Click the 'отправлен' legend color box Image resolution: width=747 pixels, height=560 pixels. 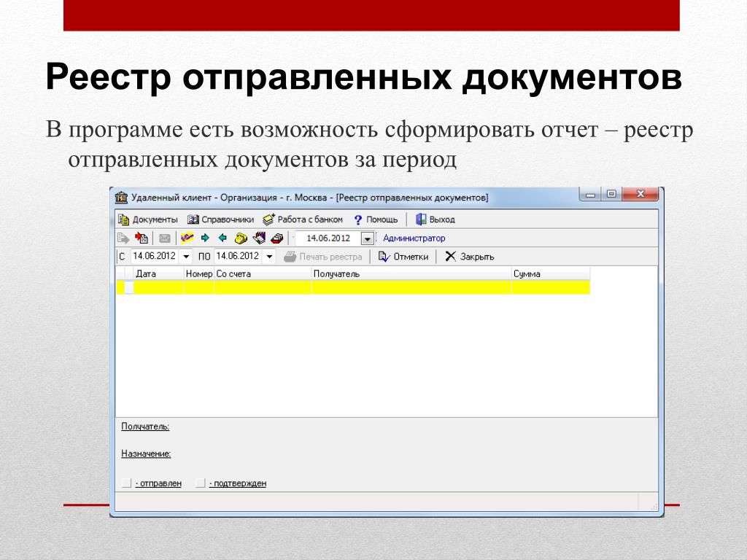tap(126, 483)
